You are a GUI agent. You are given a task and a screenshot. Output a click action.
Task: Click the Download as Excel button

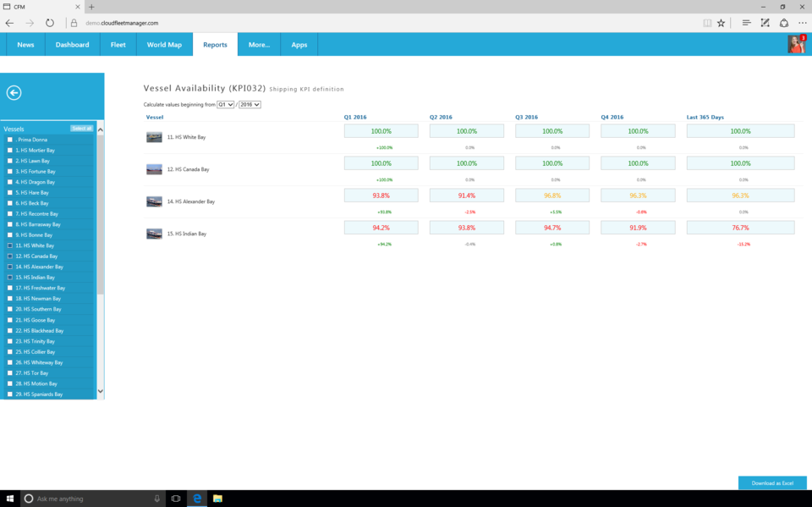click(x=772, y=482)
